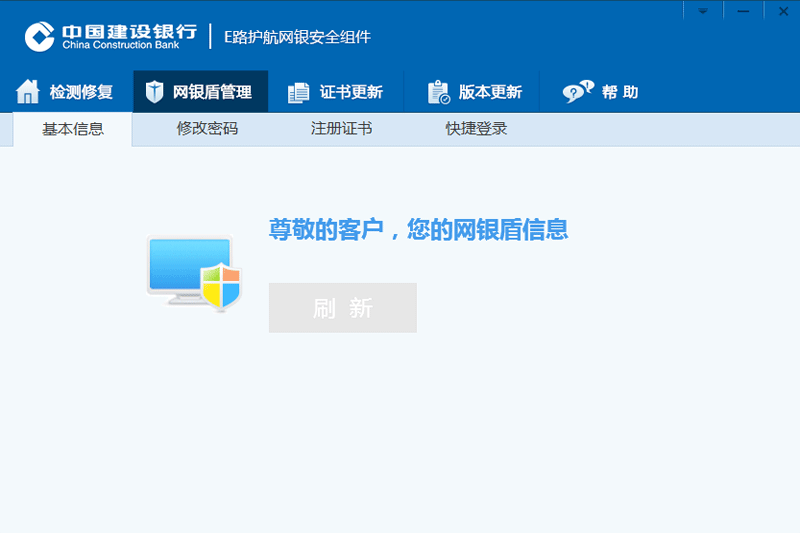Click the 刷新 refresh button
This screenshot has height=533, width=800.
(343, 308)
